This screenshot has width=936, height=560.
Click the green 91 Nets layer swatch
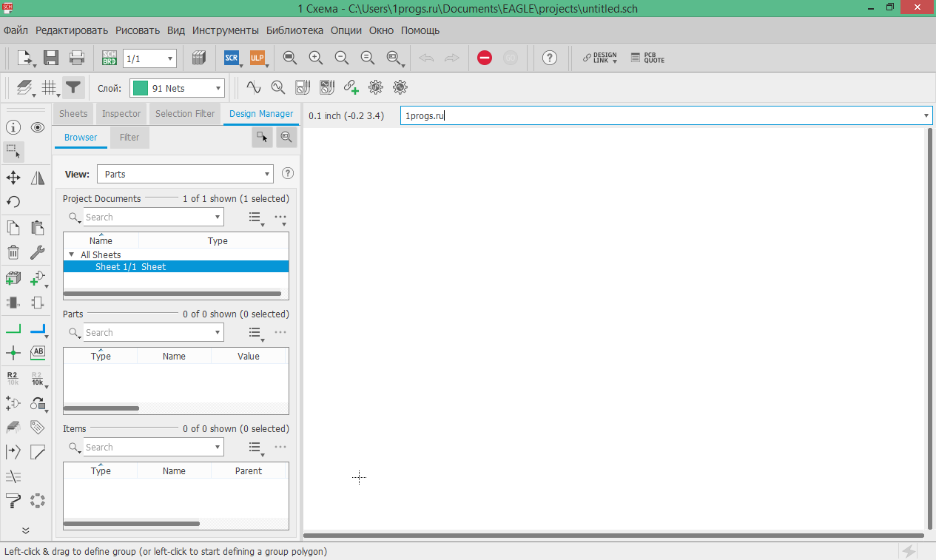(x=141, y=88)
